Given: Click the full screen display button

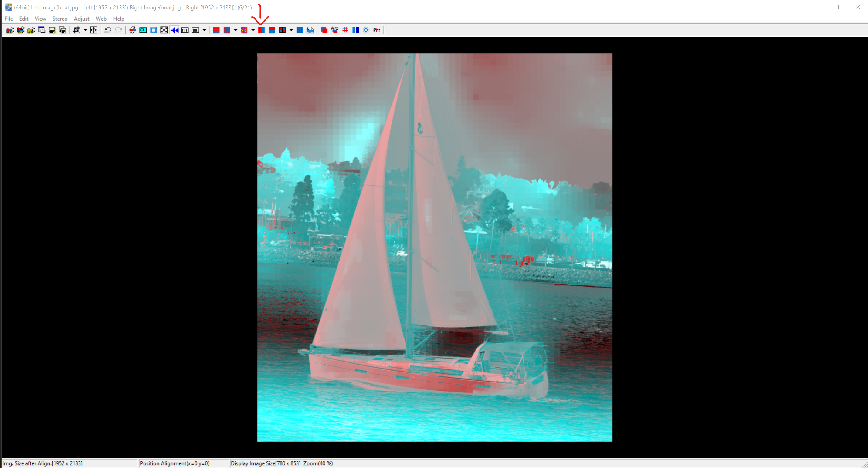Looking at the screenshot, I should [x=164, y=30].
